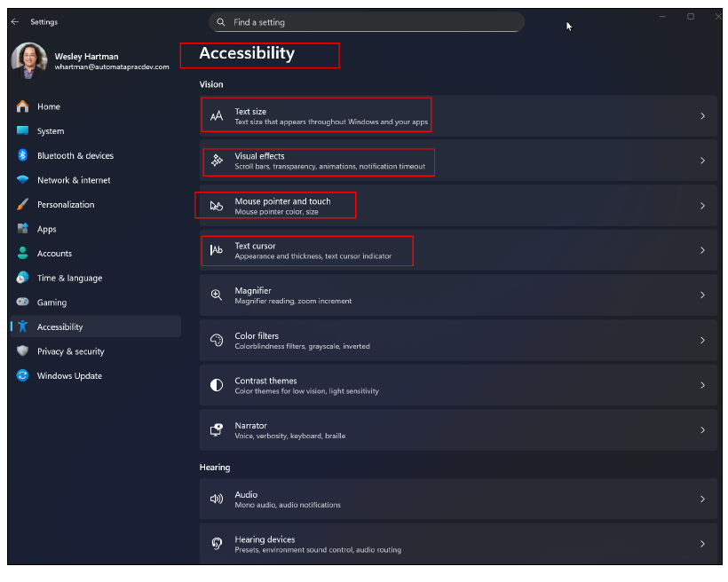This screenshot has width=728, height=582.
Task: Click the Contrast themes half-circle icon
Action: click(x=217, y=385)
